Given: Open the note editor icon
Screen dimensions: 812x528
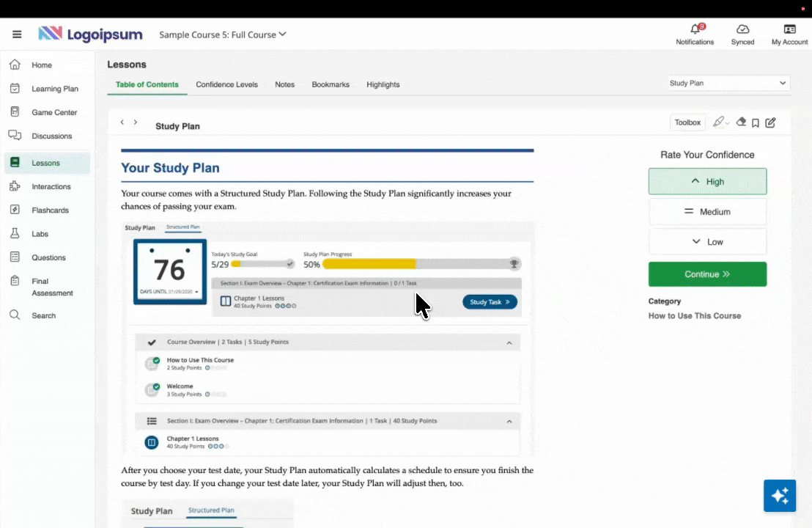Looking at the screenshot, I should [770, 123].
